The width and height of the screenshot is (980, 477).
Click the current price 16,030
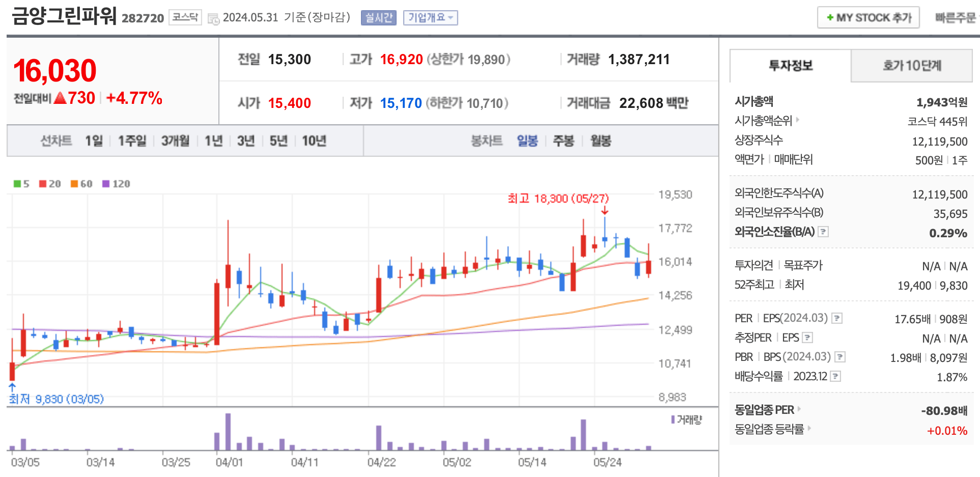[55, 71]
